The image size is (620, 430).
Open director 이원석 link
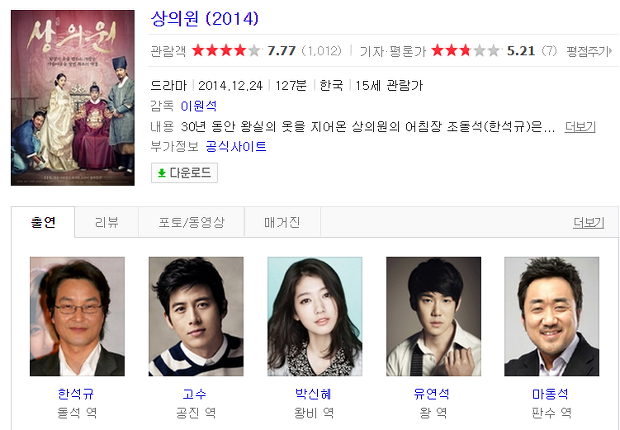point(198,106)
